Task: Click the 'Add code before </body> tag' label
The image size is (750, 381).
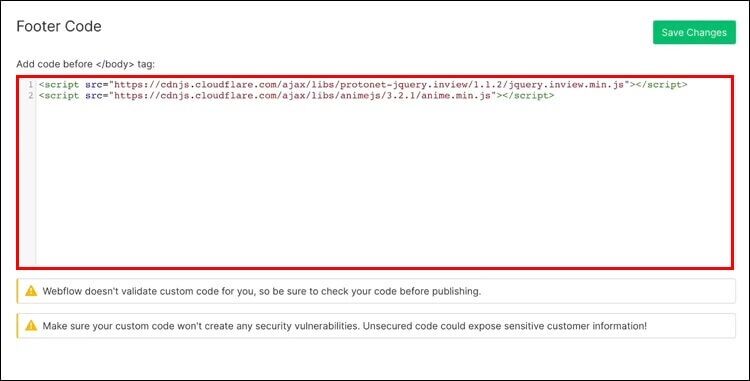Action: click(86, 64)
